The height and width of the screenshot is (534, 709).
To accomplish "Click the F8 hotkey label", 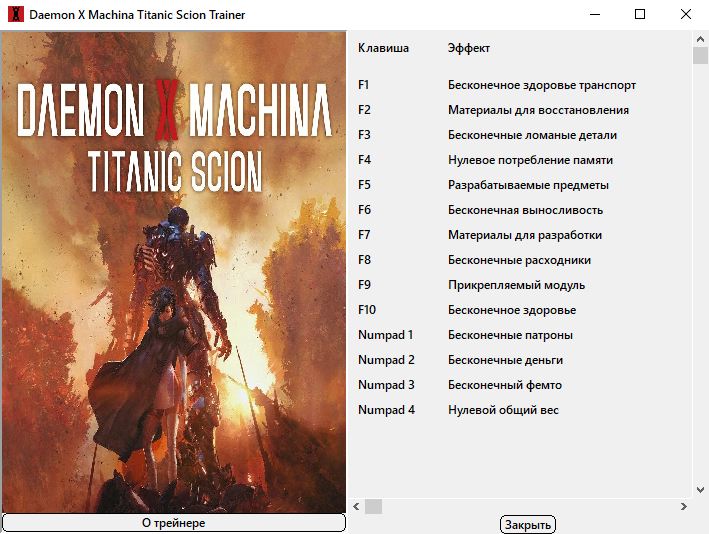I will click(364, 260).
